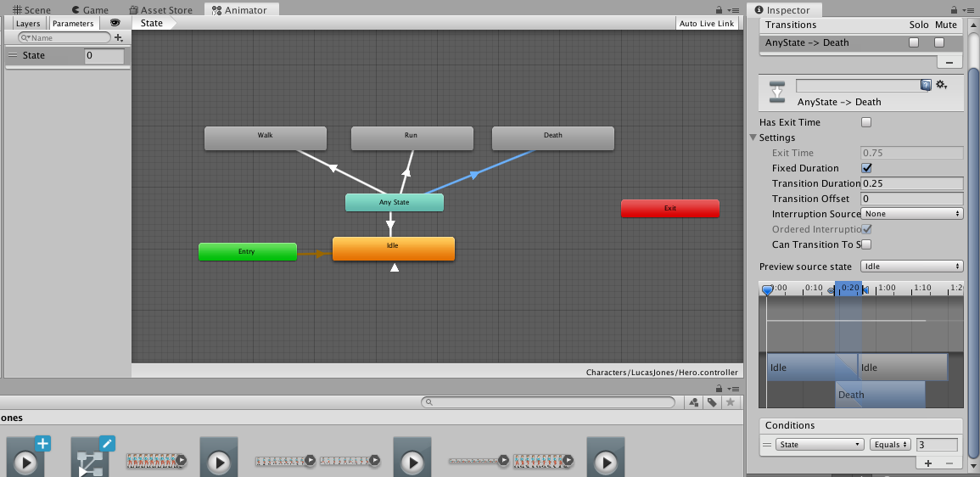Click the preview timeline playhead marker at 0:00
Viewport: 980px width, 477px height.
tap(767, 290)
